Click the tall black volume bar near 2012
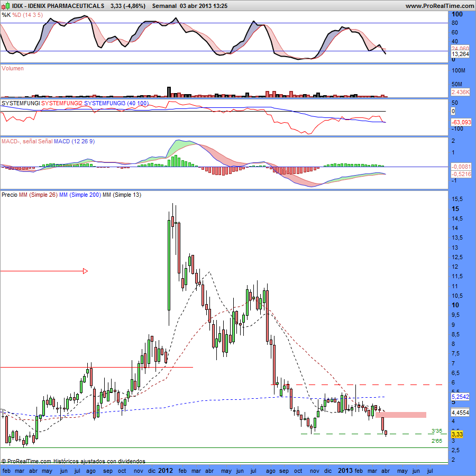The image size is (476, 476). point(169,92)
